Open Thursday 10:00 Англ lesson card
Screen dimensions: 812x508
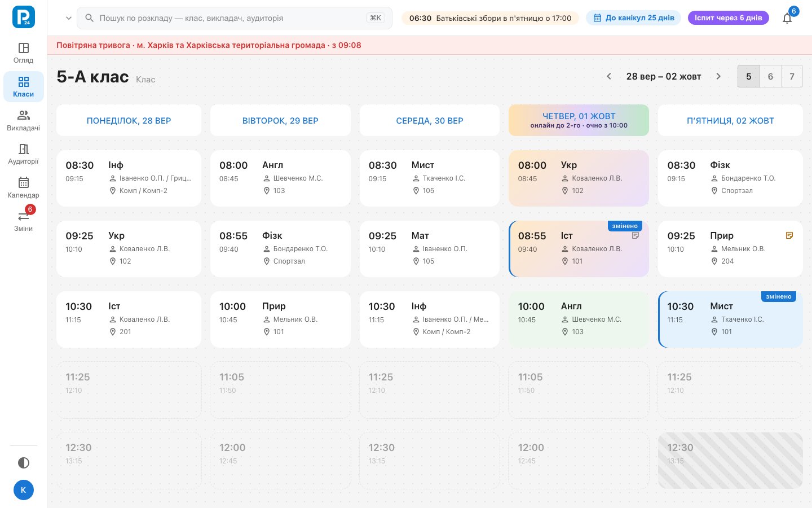point(579,319)
